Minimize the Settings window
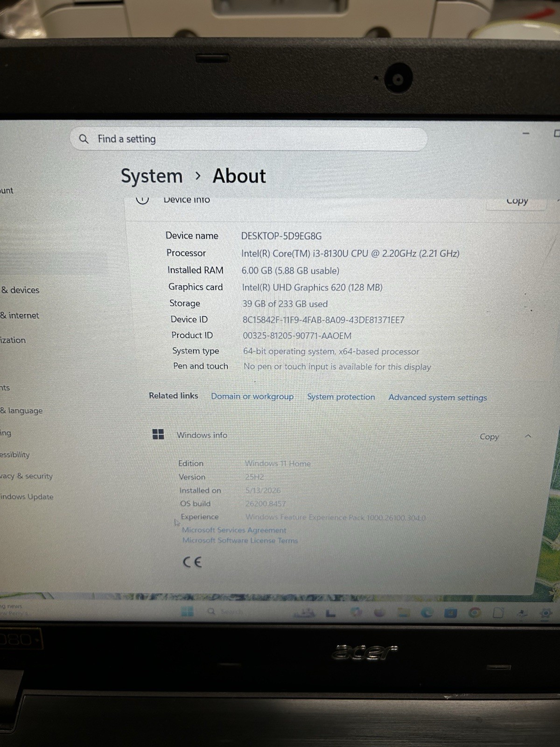 point(526,134)
